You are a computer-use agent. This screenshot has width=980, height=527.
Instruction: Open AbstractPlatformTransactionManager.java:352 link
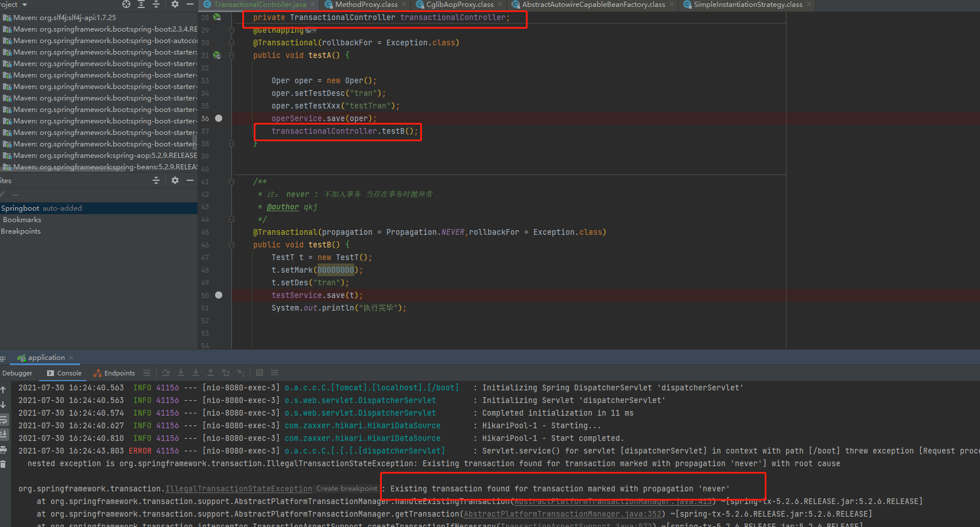tap(563, 514)
